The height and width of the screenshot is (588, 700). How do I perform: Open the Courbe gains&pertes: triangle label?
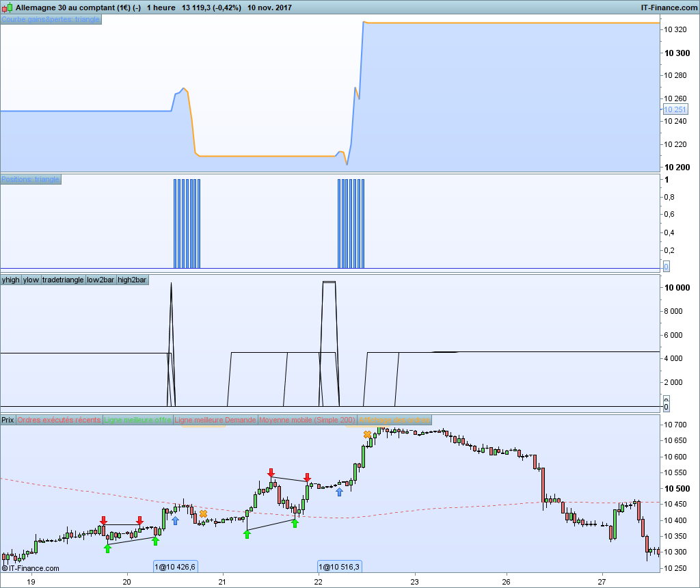(51, 19)
